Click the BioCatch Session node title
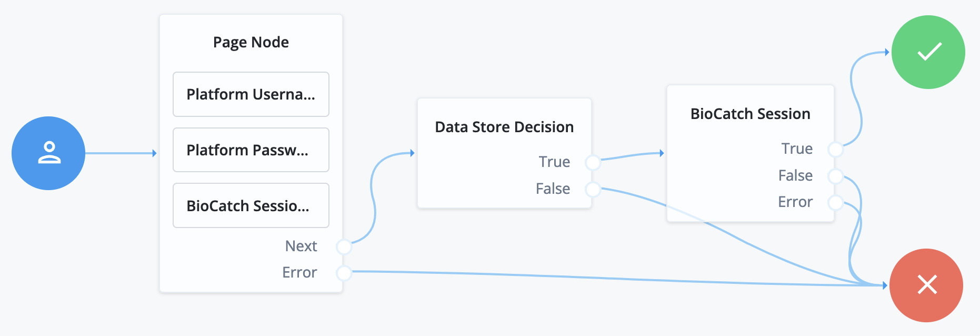The width and height of the screenshot is (980, 336). click(x=750, y=114)
